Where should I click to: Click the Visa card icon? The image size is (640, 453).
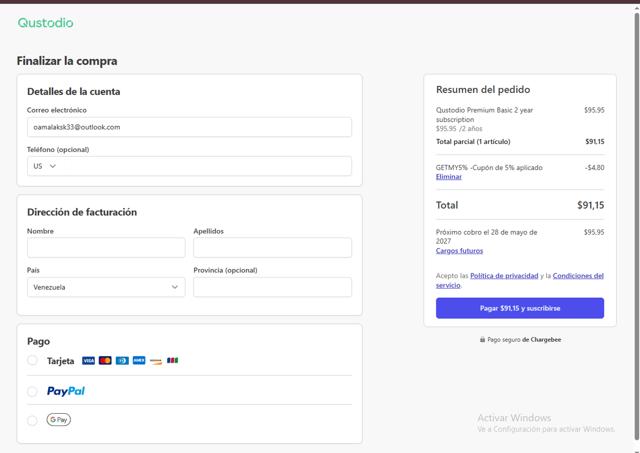(88, 361)
